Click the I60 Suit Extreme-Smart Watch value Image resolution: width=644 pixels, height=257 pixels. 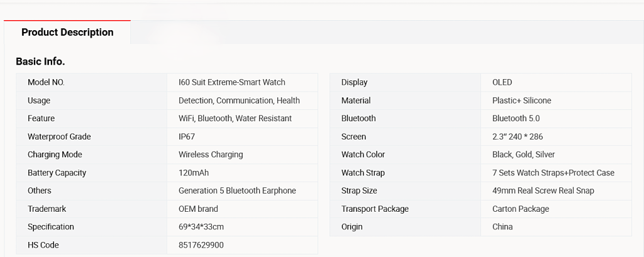click(x=231, y=82)
